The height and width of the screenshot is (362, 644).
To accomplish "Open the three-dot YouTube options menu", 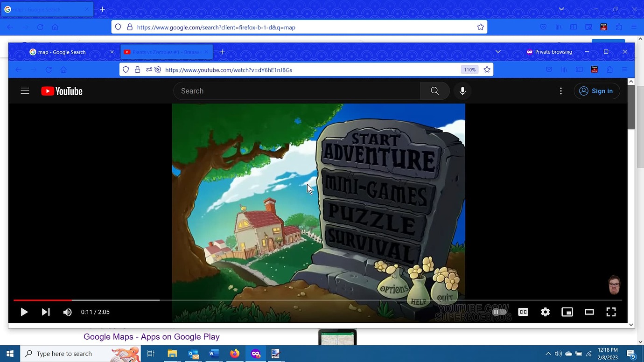I will click(x=560, y=90).
